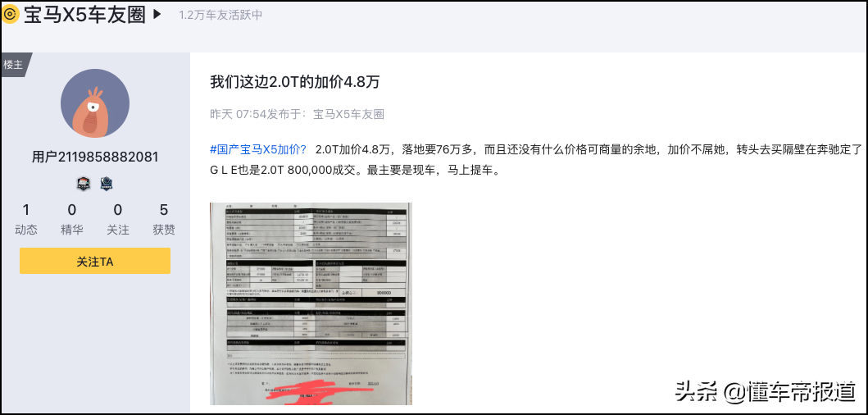Screen dimensions: 868x415
Task: Click the second user badge icon
Action: (107, 184)
